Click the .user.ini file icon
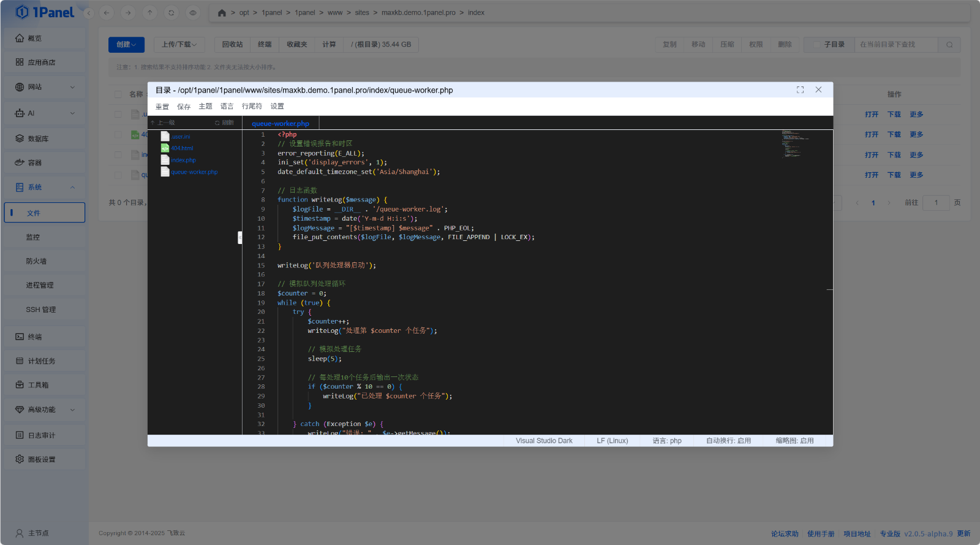 click(x=165, y=136)
